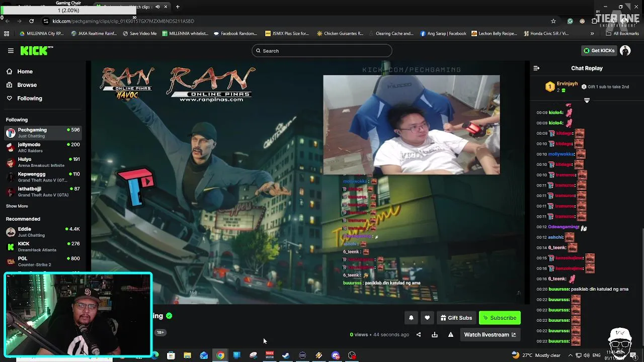Close the Kick Watch clips tab
644x362 pixels.
(166, 7)
